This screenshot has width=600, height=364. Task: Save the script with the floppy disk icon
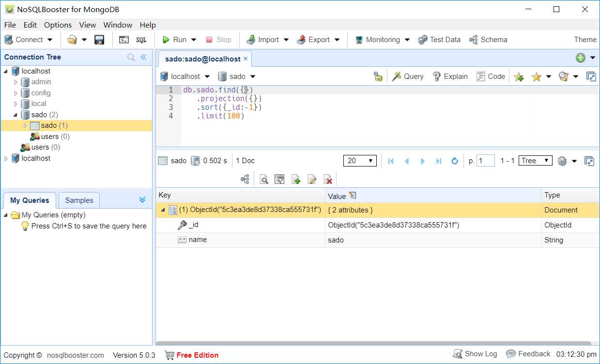click(99, 40)
